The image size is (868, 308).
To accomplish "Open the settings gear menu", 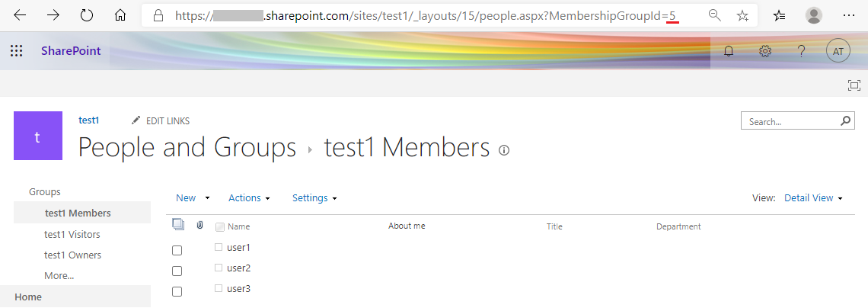I will (x=765, y=51).
